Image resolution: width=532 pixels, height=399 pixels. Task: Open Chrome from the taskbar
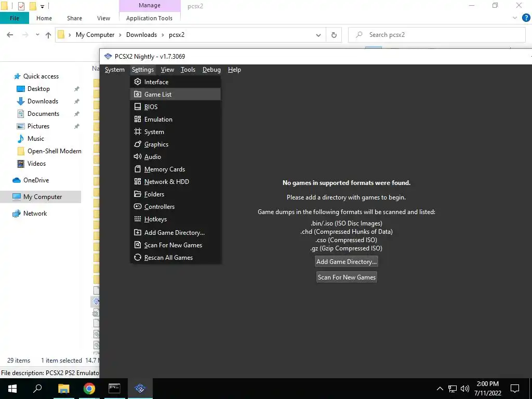coord(89,388)
